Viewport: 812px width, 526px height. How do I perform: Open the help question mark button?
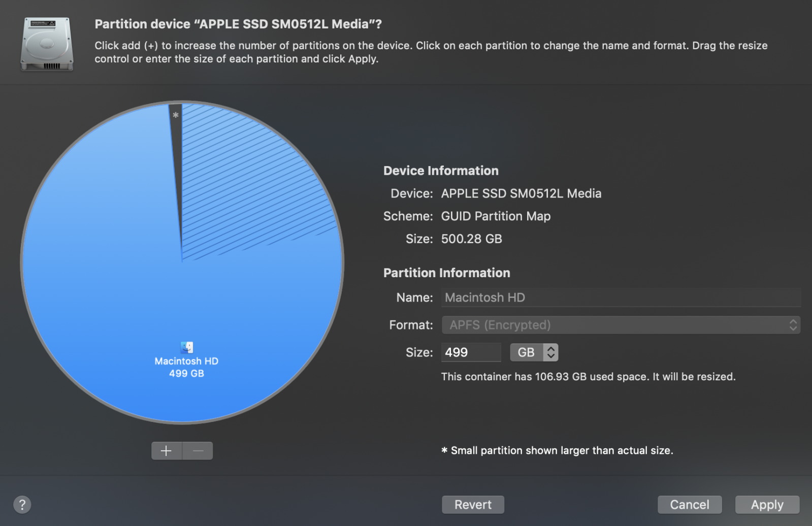click(x=22, y=505)
